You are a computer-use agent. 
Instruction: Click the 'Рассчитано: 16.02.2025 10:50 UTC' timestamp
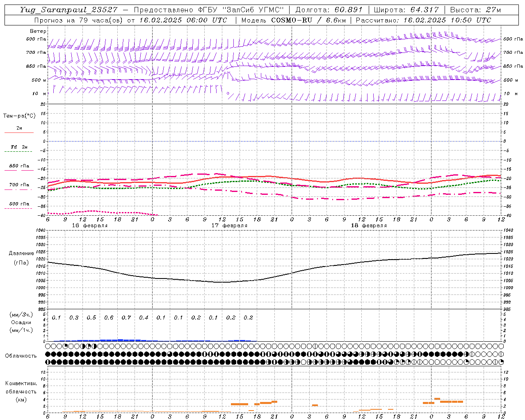pos(423,20)
